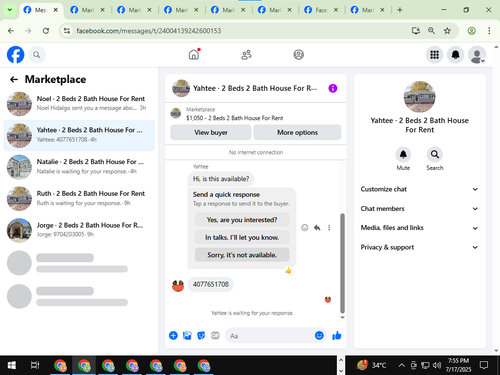Switch to the Messenger browser tab

pos(41,10)
